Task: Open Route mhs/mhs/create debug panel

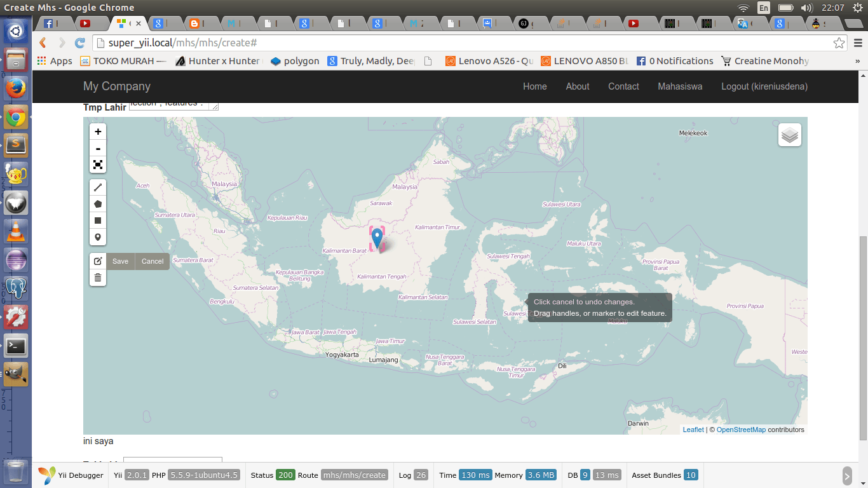Action: (343, 475)
